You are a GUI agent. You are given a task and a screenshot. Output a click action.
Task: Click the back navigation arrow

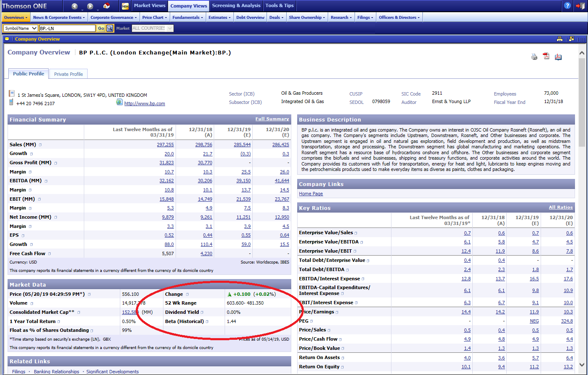pyautogui.click(x=75, y=6)
